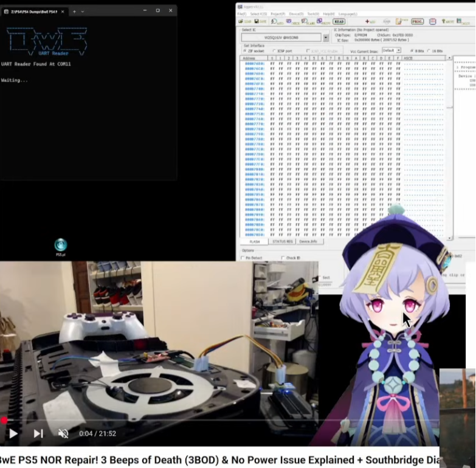Select the ZIF socket radio button
The image size is (476, 468).
pyautogui.click(x=244, y=51)
